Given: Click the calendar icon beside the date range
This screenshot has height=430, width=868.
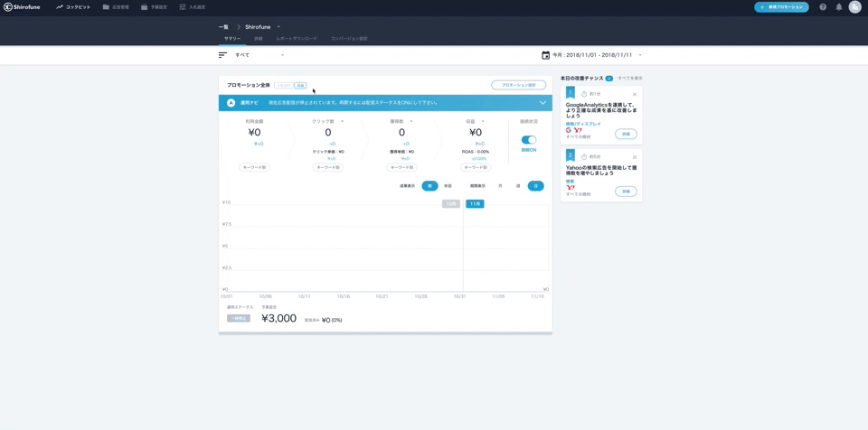Looking at the screenshot, I should click(545, 55).
